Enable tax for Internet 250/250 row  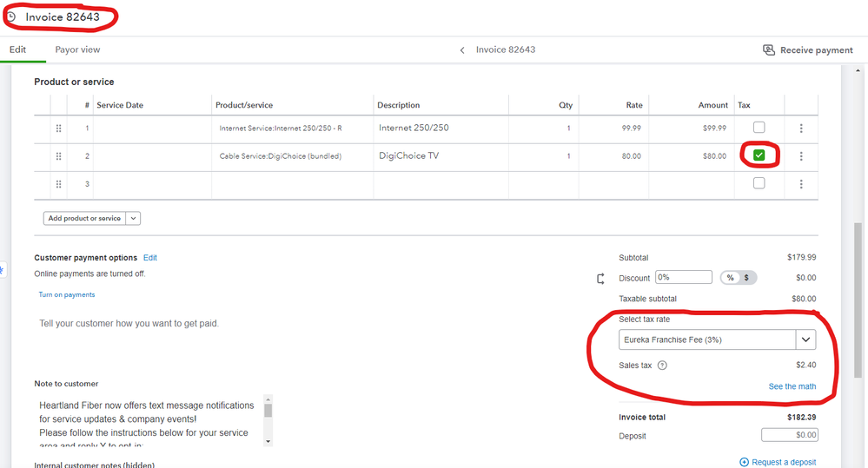click(759, 128)
